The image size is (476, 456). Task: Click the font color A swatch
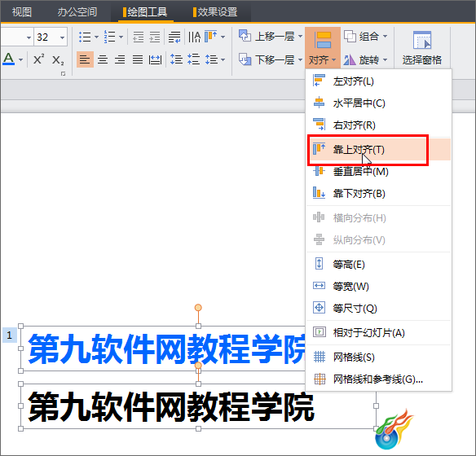(x=9, y=59)
